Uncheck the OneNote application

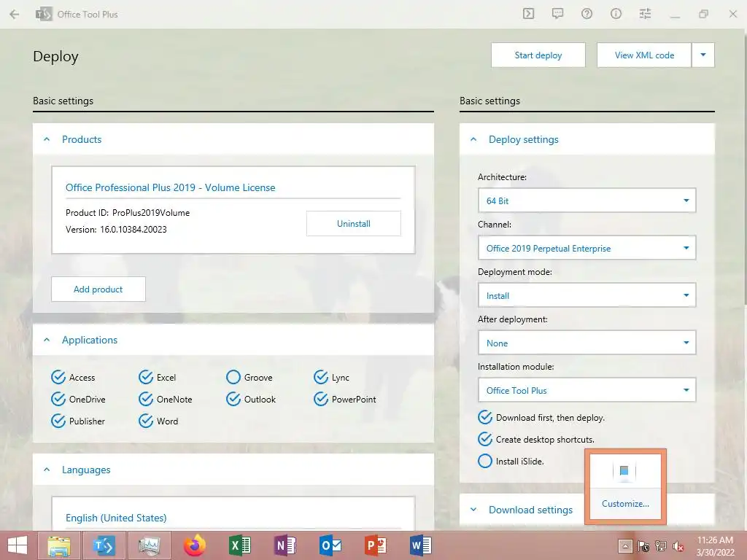tap(146, 399)
